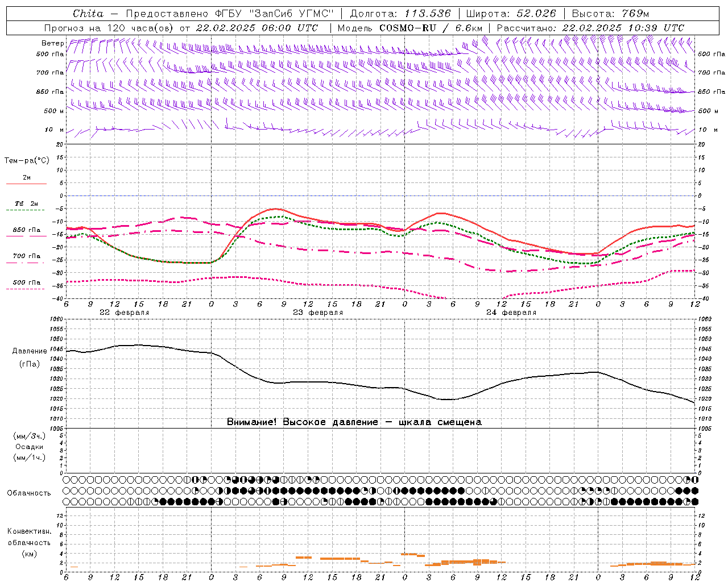Image resolution: width=728 pixels, height=582 pixels.
Task: Click "Прогноз на 120 часа(ов)" forecast header text
Action: click(x=109, y=28)
